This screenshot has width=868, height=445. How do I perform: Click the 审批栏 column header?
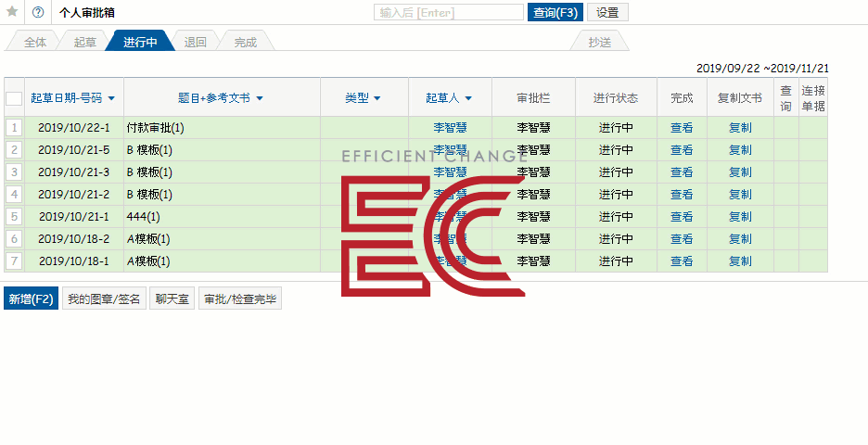coord(533,98)
